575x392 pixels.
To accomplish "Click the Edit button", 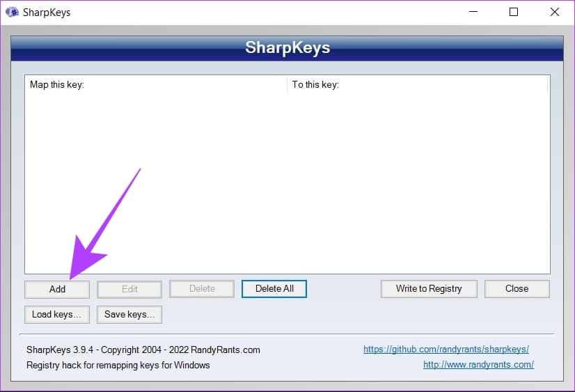I will (x=129, y=290).
